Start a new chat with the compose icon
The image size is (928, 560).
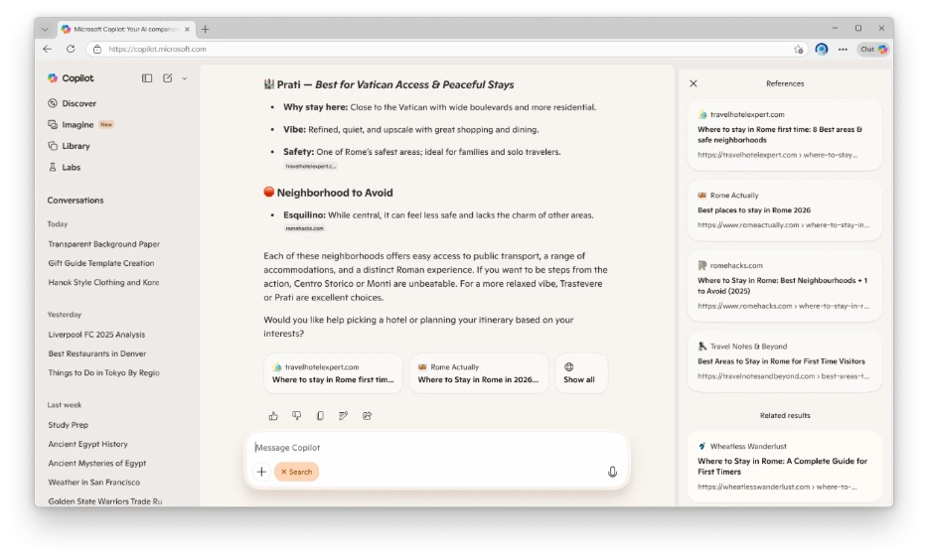[167, 78]
